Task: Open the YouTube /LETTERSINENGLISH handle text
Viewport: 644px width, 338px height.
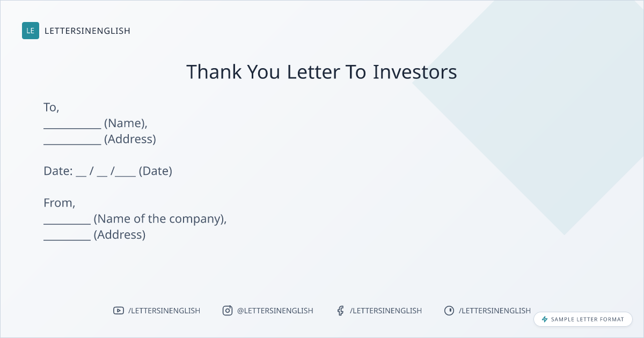Action: tap(164, 311)
